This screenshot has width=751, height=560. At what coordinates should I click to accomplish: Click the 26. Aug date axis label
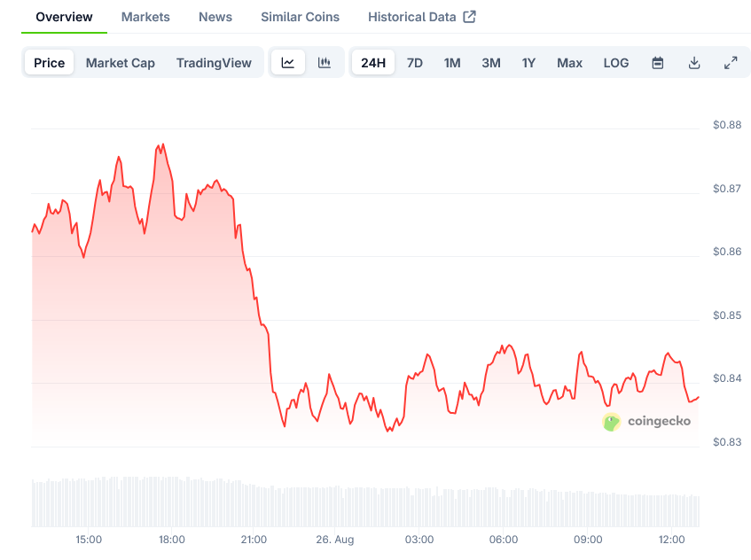coord(335,540)
